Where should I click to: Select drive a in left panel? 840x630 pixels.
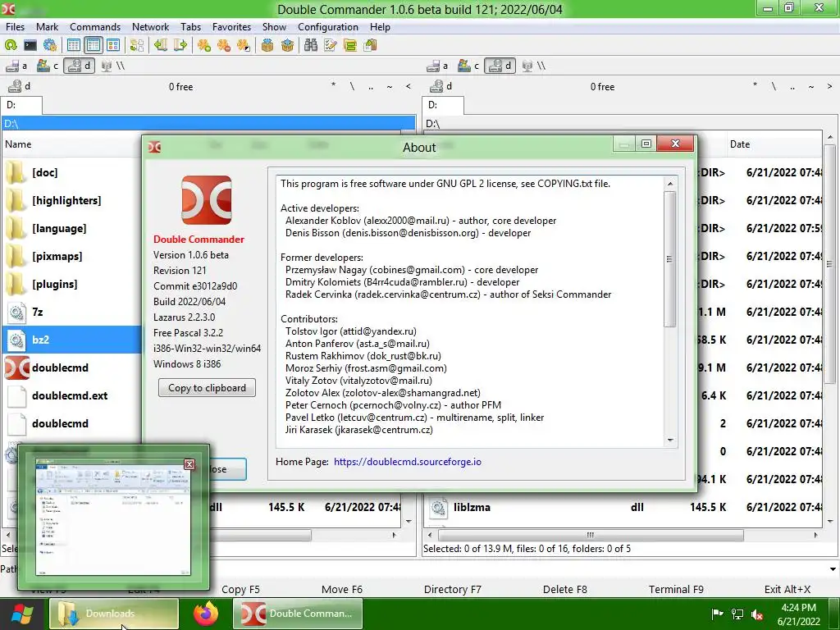16,66
